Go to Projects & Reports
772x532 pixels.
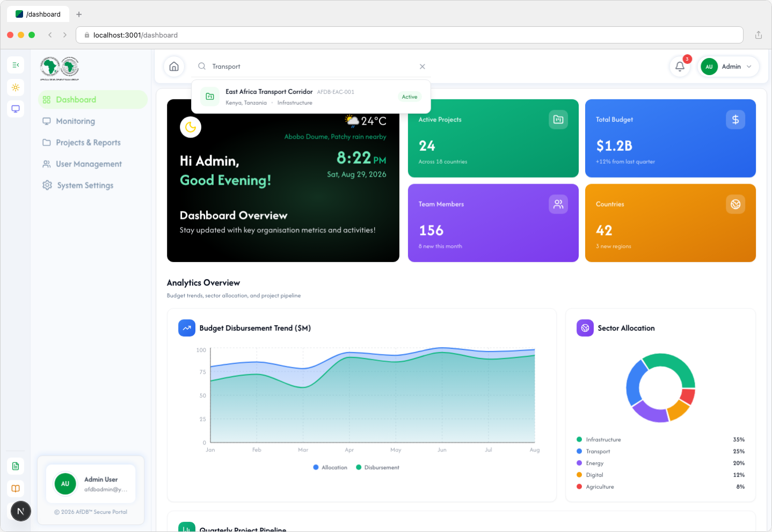pyautogui.click(x=93, y=143)
